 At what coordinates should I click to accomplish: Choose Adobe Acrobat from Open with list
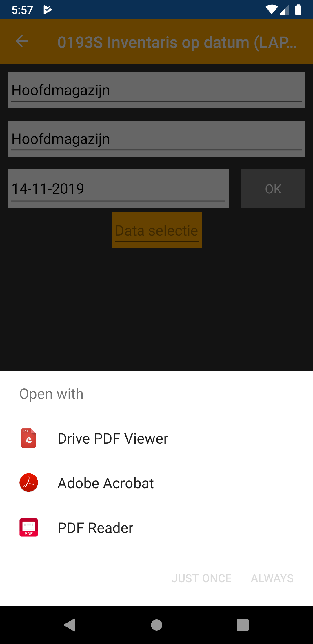coord(156,483)
